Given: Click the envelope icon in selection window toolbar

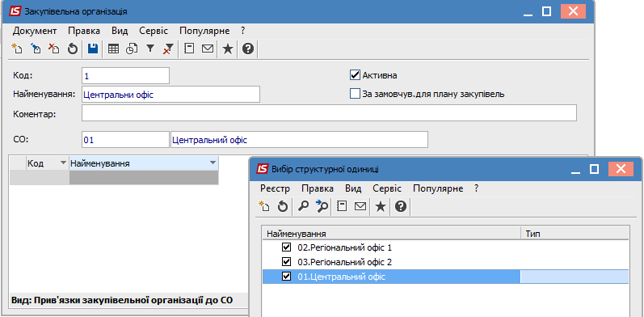Looking at the screenshot, I should 360,206.
